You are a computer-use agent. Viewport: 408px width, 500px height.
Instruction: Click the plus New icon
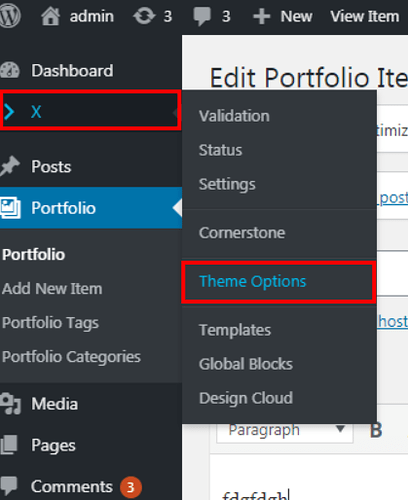tap(262, 17)
